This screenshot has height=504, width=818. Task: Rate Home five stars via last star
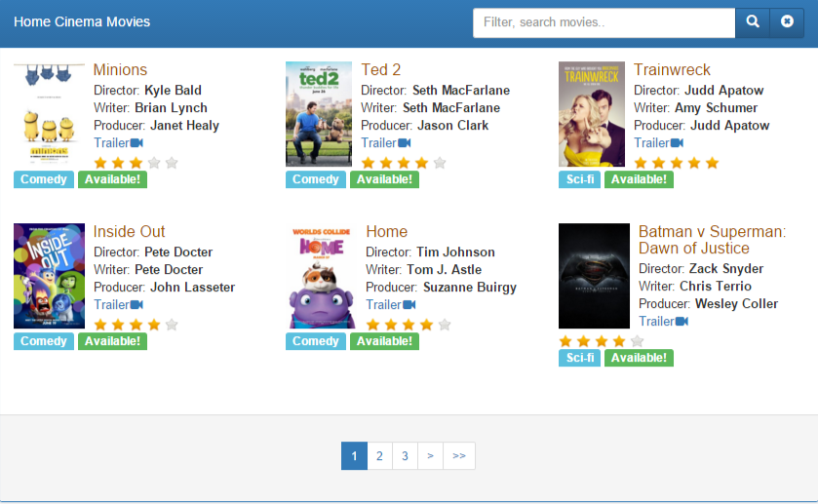(x=445, y=325)
